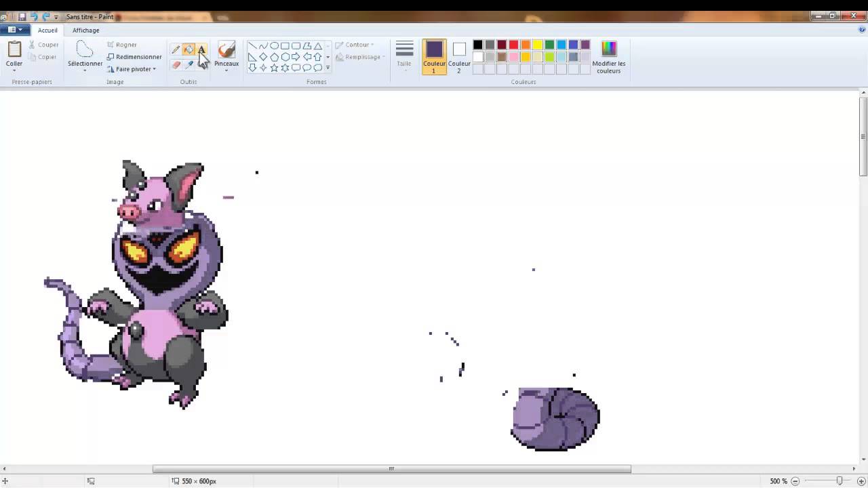Viewport: 868px width, 488px height.
Task: Pick the green color swatch
Action: click(550, 45)
